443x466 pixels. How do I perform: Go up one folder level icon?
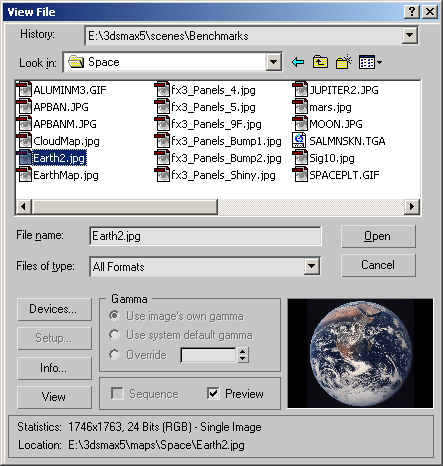point(320,62)
